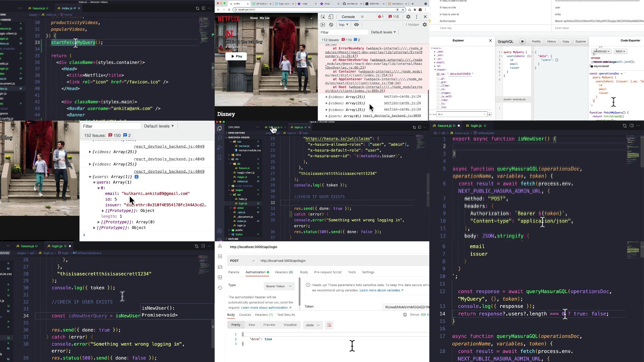Open console settings gear beside 1 hidden
The image size is (644, 362).
point(425,25)
